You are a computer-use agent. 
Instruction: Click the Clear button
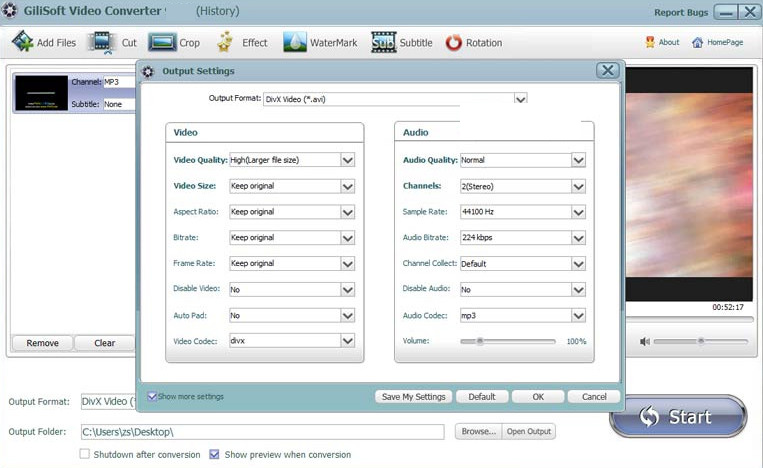(x=104, y=343)
